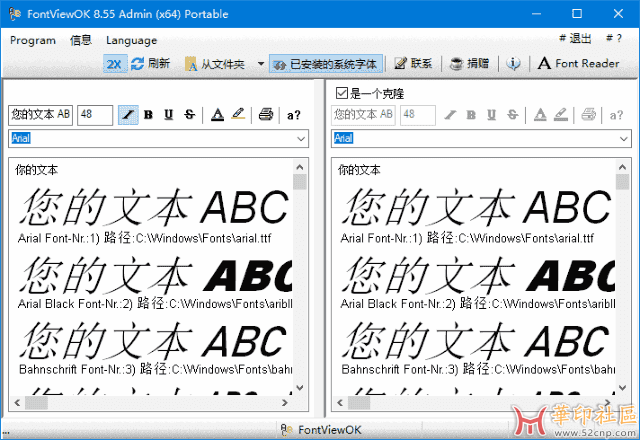The image size is (640, 440).
Task: Launch the Font Reader tool
Action: (x=578, y=63)
